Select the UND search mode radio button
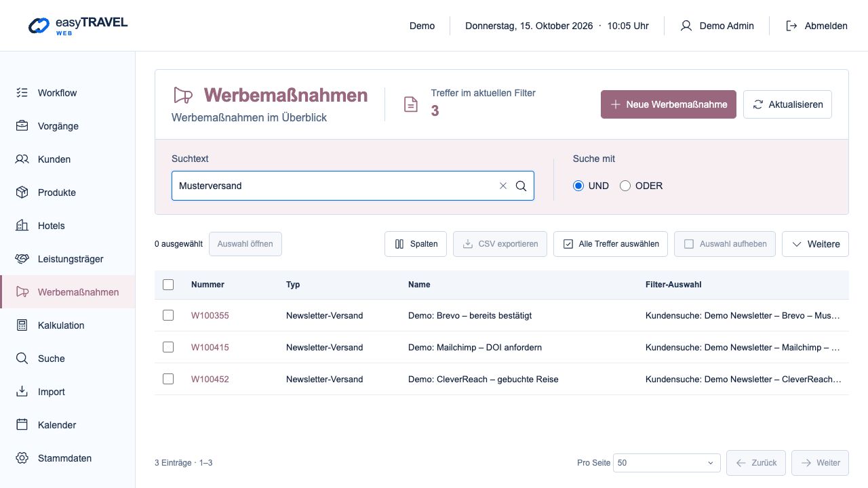This screenshot has height=488, width=868. pos(578,186)
